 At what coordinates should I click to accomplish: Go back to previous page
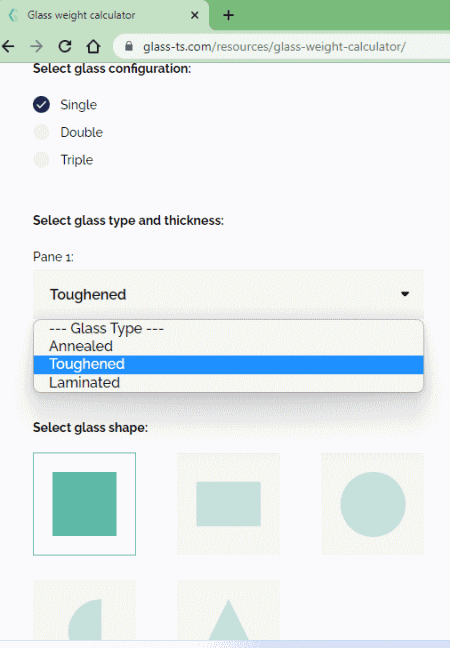tap(8, 46)
